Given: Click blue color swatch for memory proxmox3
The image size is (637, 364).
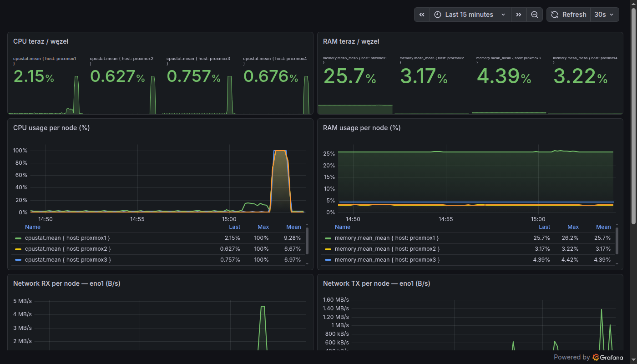Looking at the screenshot, I should click(328, 260).
